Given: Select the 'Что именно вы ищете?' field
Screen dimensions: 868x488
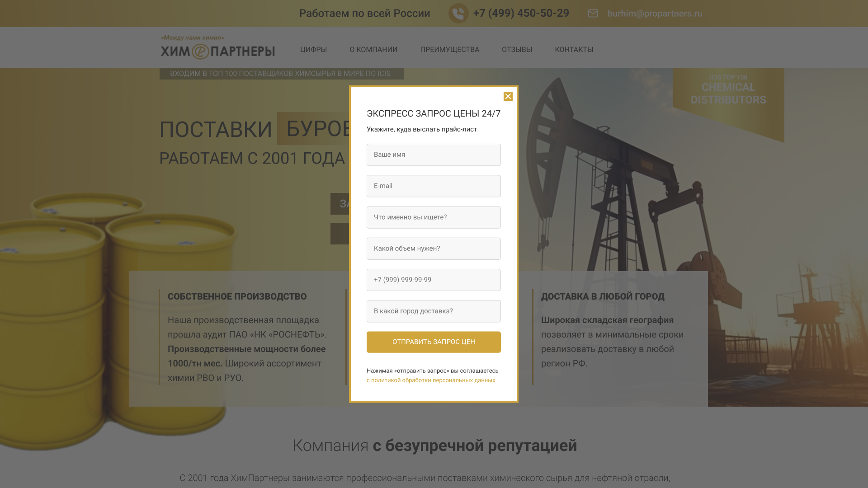Looking at the screenshot, I should point(434,217).
